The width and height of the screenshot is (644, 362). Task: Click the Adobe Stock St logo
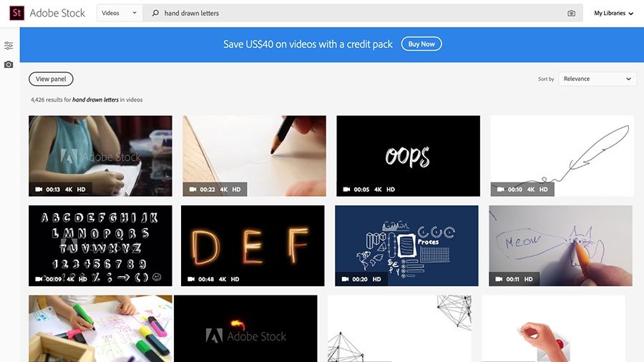17,13
